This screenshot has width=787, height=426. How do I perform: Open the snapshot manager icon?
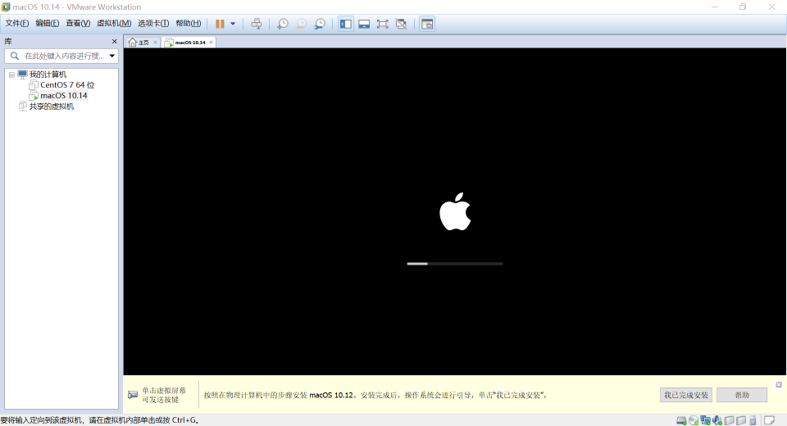320,24
